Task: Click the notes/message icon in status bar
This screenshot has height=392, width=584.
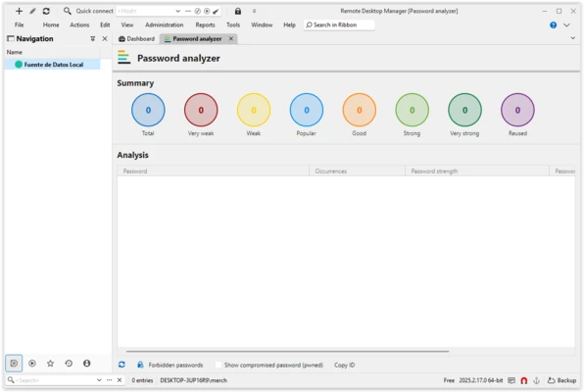Action: [x=511, y=380]
